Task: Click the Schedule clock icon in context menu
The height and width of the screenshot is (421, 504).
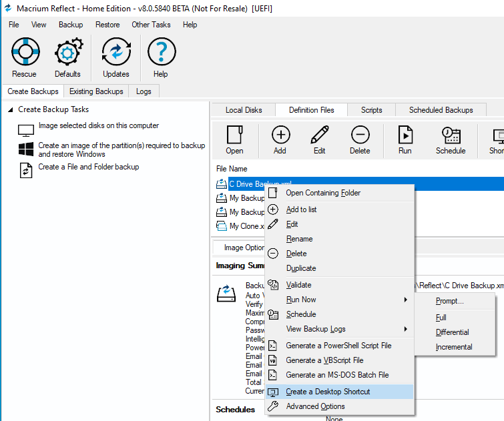Action: tap(273, 314)
